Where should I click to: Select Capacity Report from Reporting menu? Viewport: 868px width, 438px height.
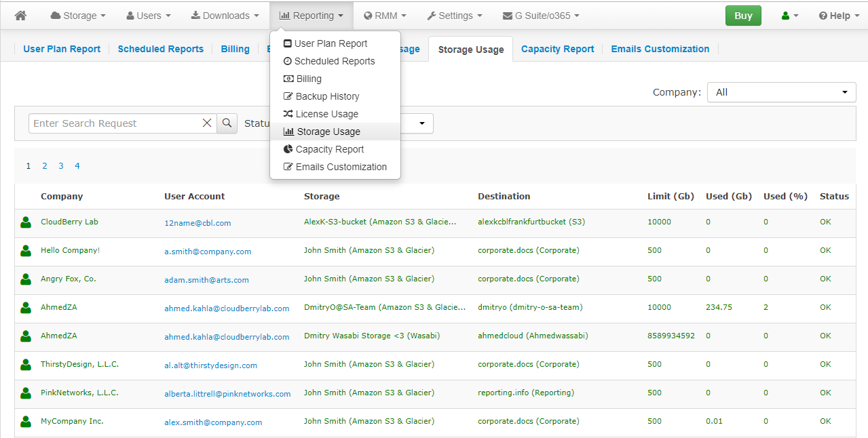pyautogui.click(x=329, y=149)
